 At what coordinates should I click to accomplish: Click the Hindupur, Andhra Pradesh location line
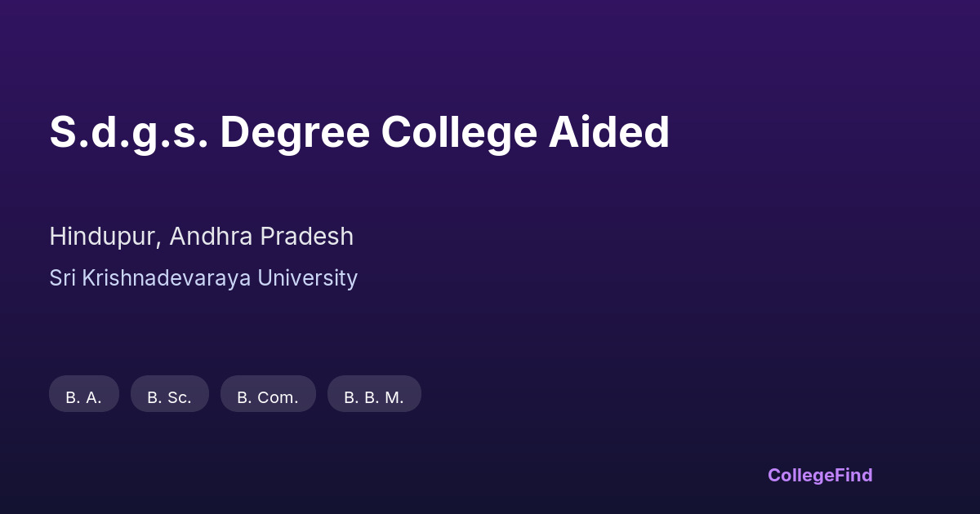[x=201, y=237]
